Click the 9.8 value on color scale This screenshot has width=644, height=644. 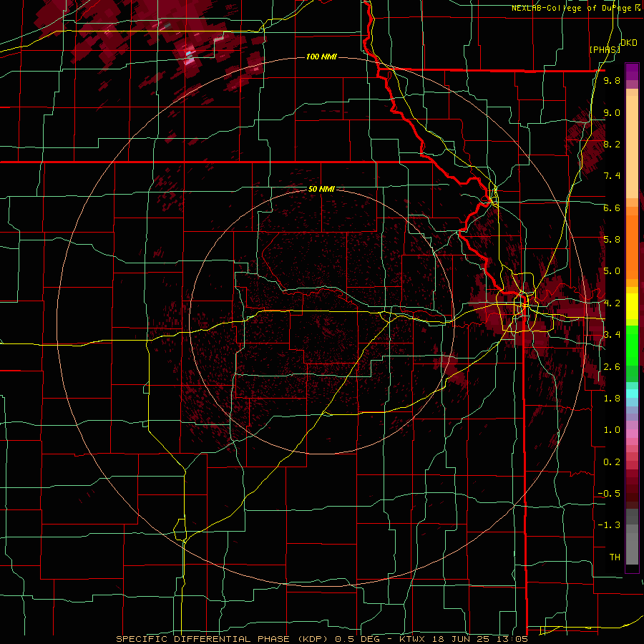pyautogui.click(x=612, y=81)
